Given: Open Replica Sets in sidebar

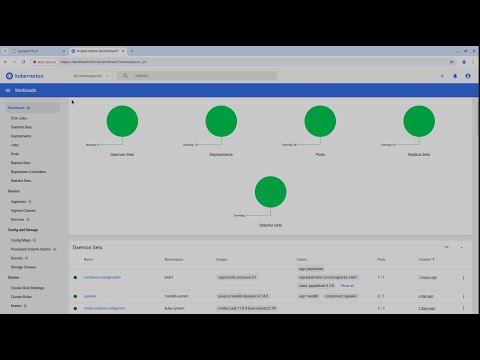Looking at the screenshot, I should pos(20,163).
